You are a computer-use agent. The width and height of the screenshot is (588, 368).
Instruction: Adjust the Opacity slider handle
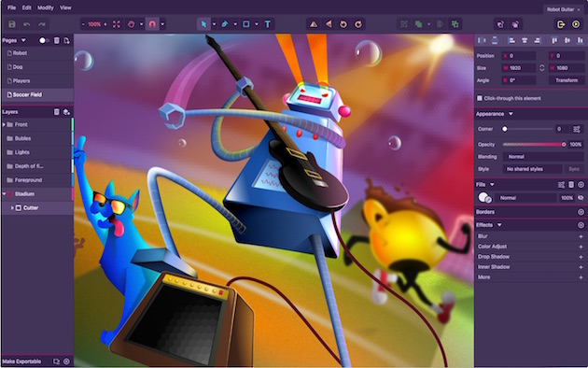[563, 145]
